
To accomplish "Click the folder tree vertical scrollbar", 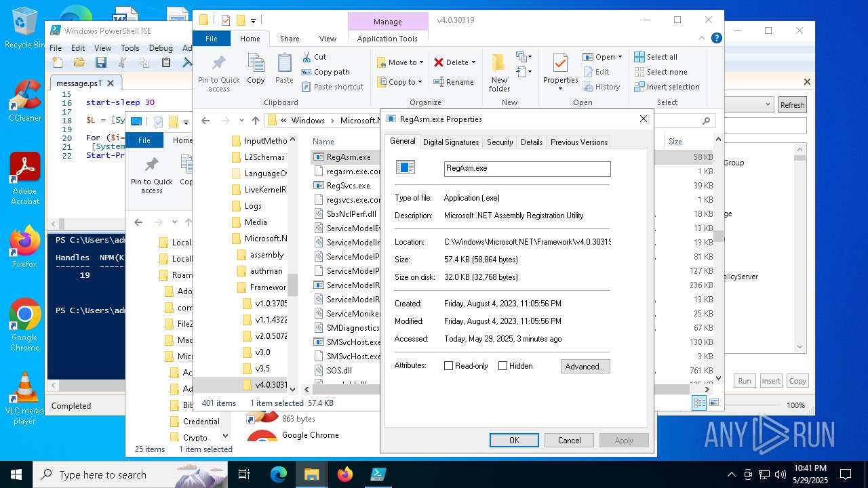I will [293, 263].
